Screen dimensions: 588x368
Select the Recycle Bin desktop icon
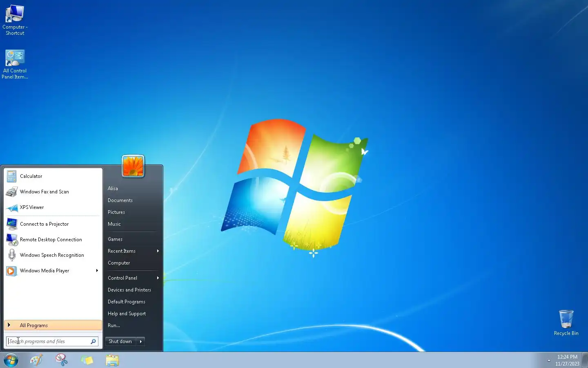566,323
